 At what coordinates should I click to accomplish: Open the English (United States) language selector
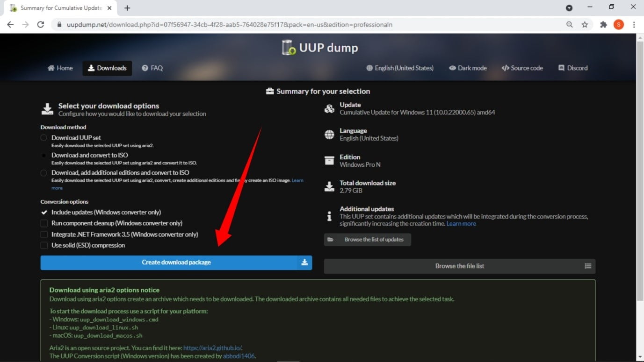click(x=400, y=68)
